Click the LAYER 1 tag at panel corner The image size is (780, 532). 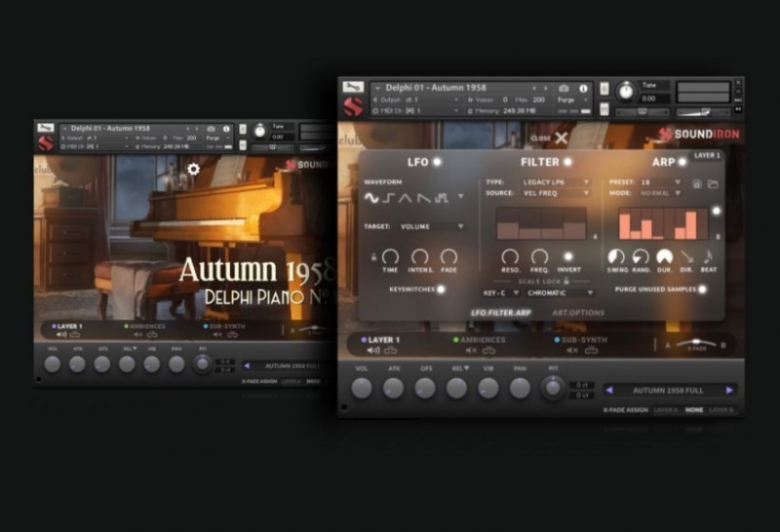707,156
